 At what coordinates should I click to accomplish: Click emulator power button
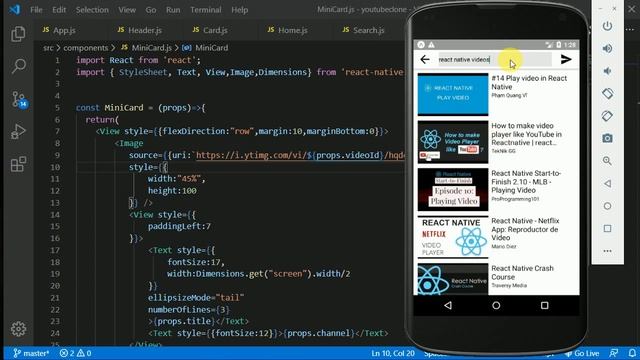click(607, 26)
